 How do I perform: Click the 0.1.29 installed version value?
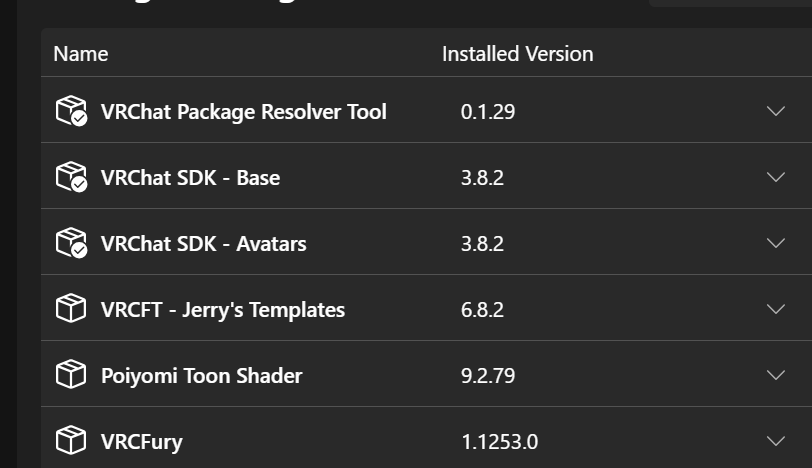488,112
